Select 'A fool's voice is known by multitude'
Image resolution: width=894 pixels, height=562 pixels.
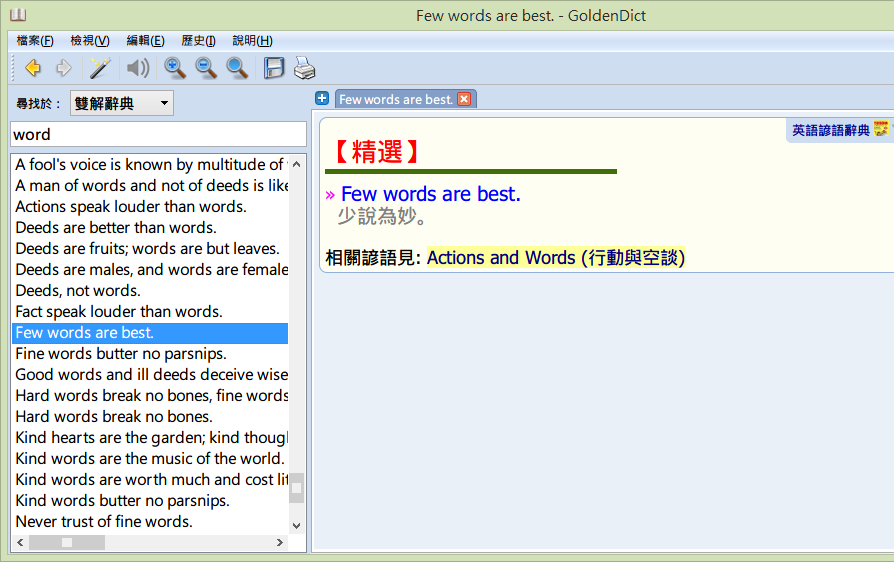[150, 165]
